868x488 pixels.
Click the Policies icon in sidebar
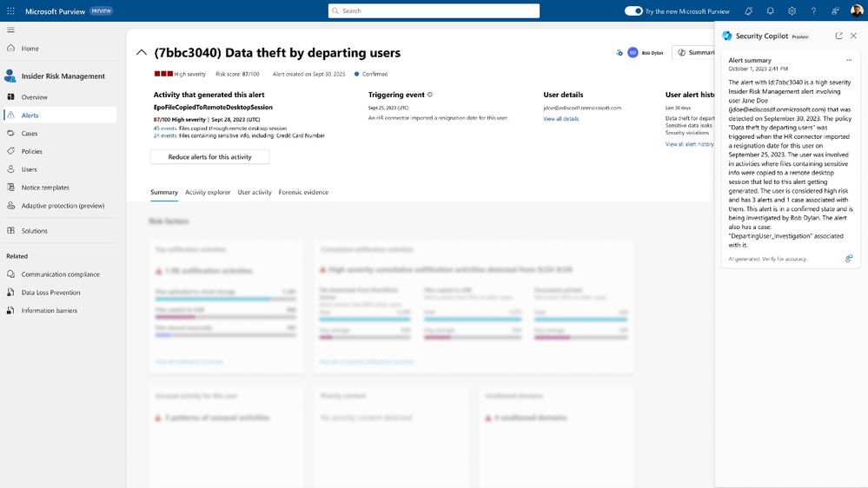[10, 151]
